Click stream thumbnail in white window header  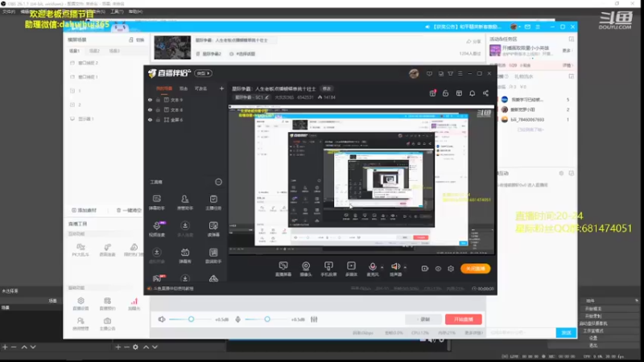(x=172, y=47)
